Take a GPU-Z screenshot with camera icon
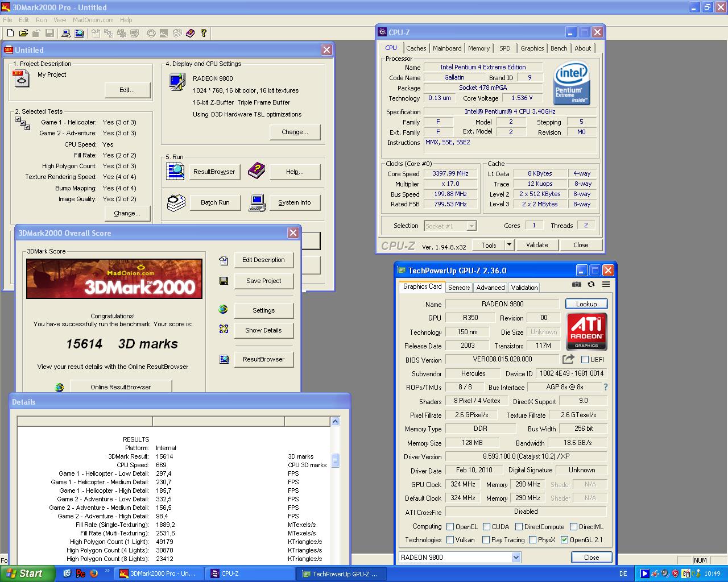This screenshot has height=582, width=728. (577, 284)
